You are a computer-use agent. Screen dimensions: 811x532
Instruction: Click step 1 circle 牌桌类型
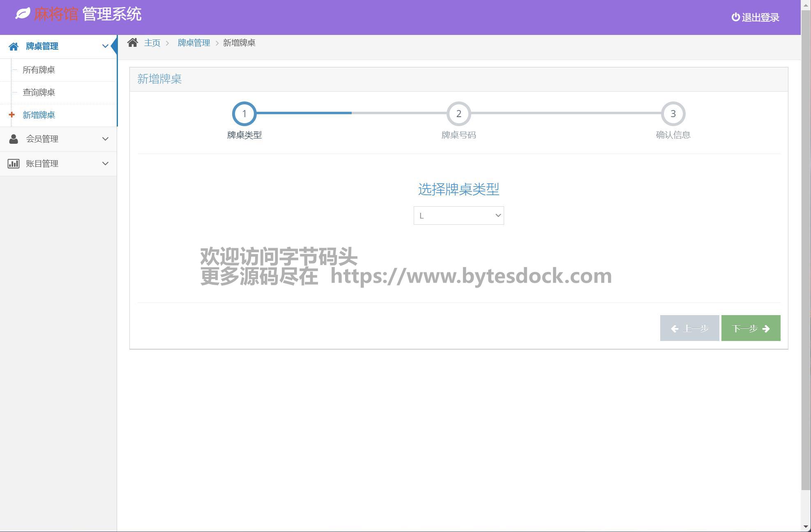[244, 114]
